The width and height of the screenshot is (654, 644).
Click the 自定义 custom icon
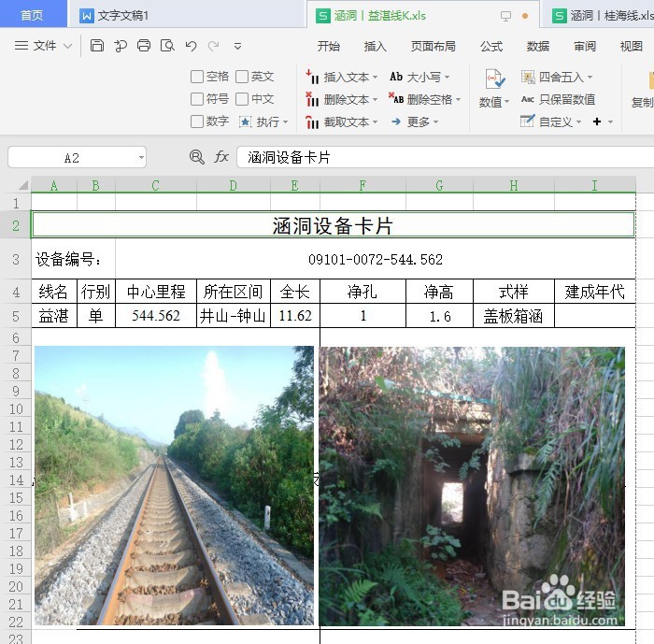pos(528,121)
